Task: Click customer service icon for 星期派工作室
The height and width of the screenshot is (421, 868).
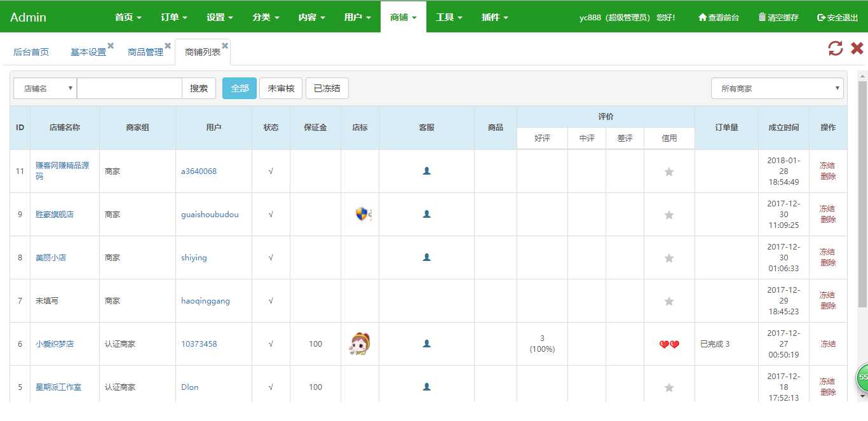Action: click(x=427, y=387)
